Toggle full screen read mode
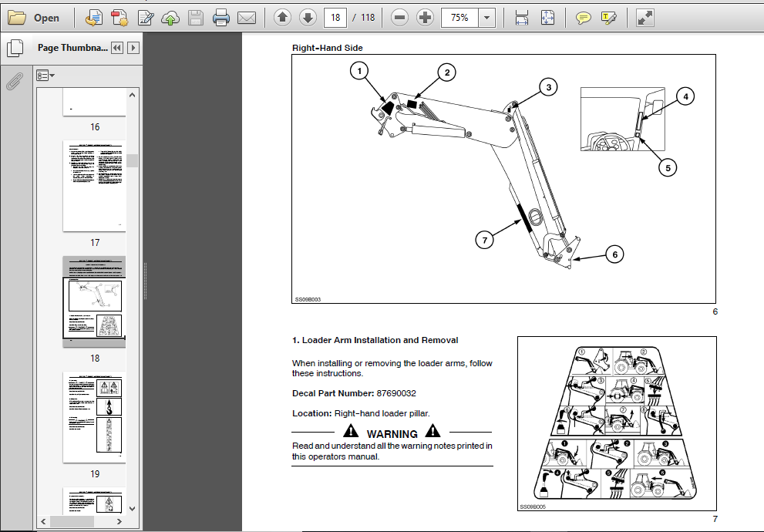The width and height of the screenshot is (764, 532). coord(645,18)
